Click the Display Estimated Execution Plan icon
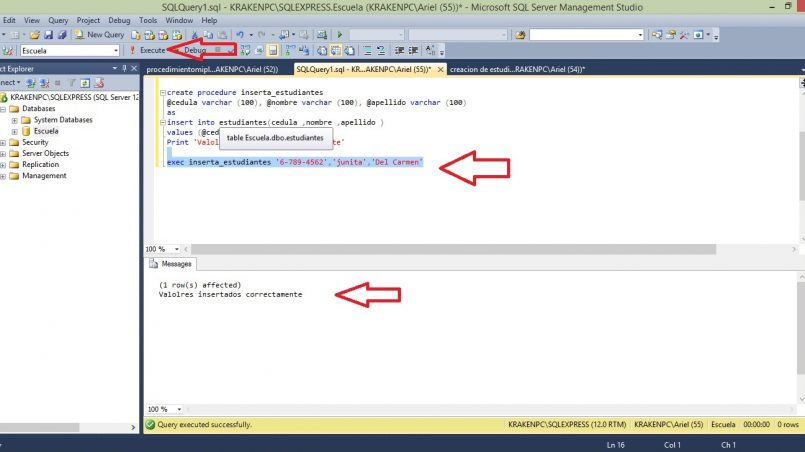This screenshot has width=805, height=452. pos(246,50)
